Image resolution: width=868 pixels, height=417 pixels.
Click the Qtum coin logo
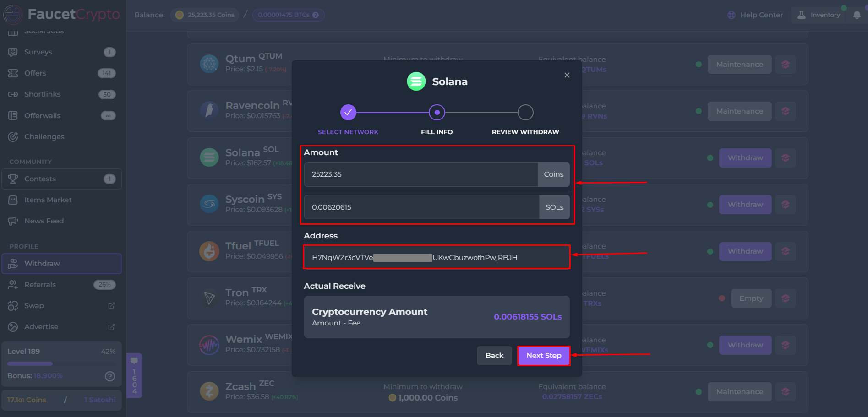(209, 64)
